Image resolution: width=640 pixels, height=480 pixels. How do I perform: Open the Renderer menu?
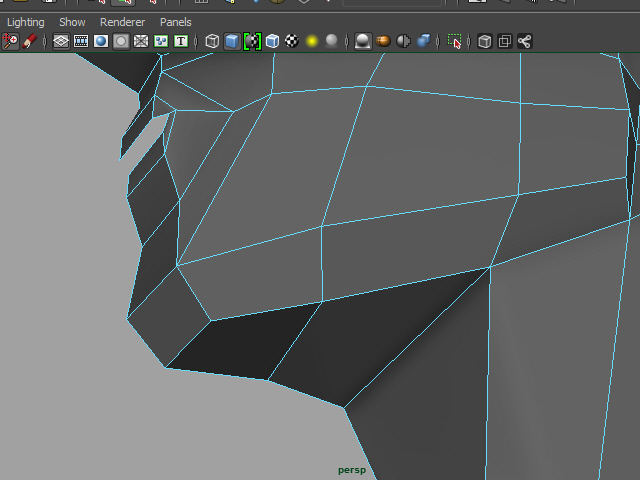click(x=122, y=22)
